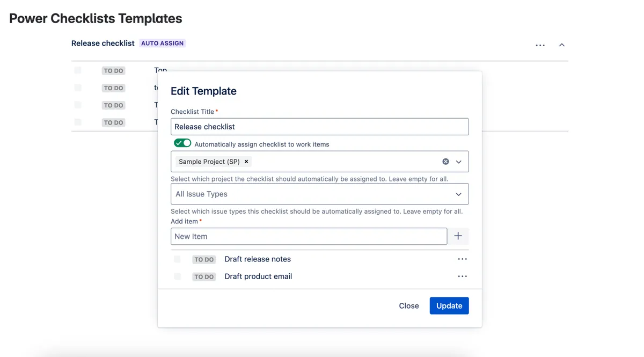Check the first background checklist item checkbox

click(78, 70)
